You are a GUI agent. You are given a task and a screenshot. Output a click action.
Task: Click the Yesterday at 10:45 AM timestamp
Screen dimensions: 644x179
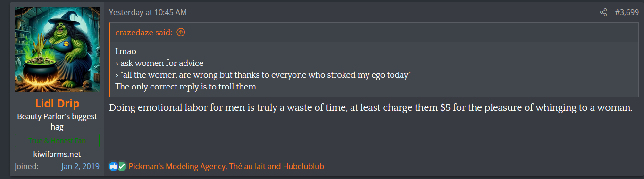click(148, 12)
